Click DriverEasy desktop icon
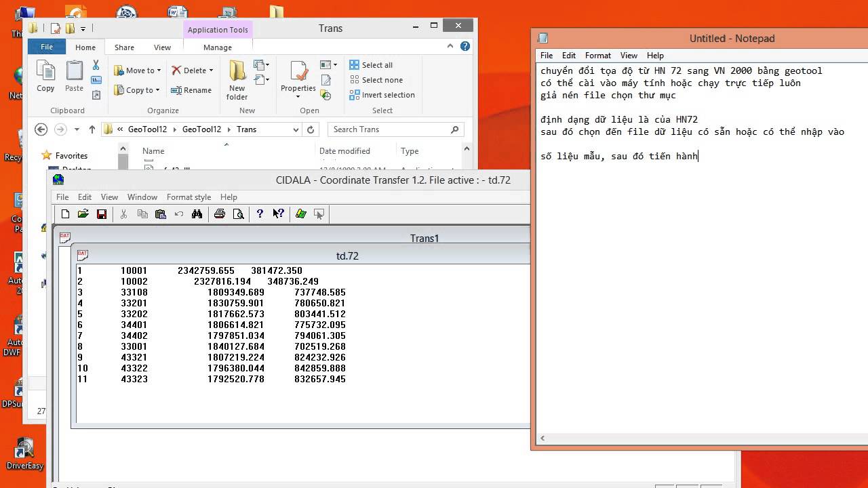 [x=24, y=452]
